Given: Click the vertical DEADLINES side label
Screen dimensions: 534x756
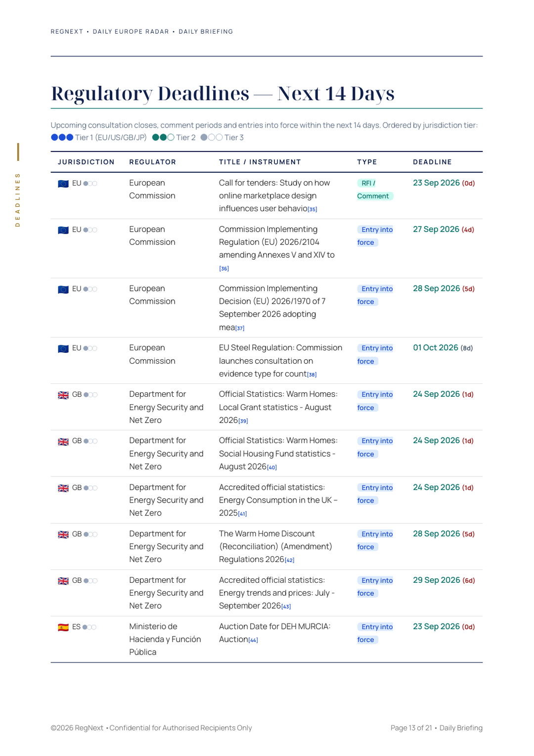Looking at the screenshot, I should click(x=18, y=199).
